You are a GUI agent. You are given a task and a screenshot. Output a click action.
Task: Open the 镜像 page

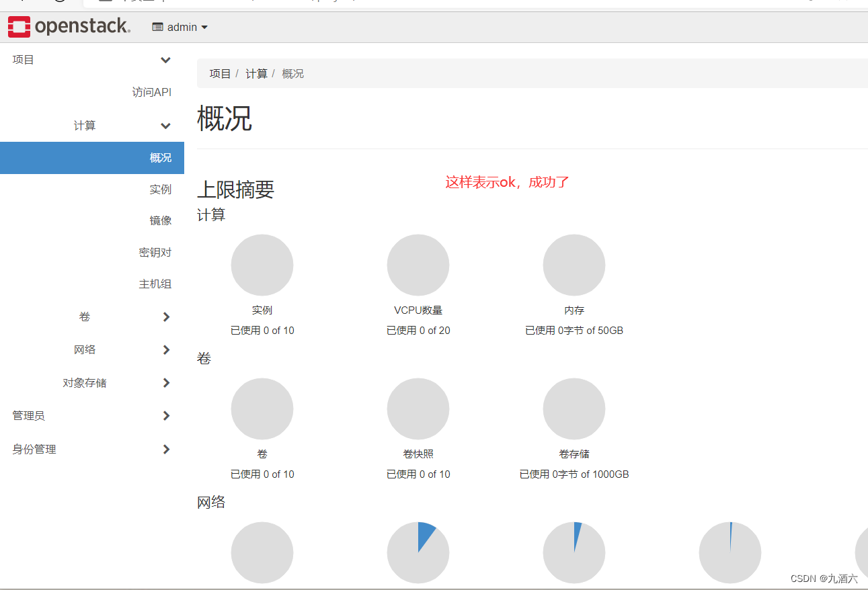click(x=161, y=220)
